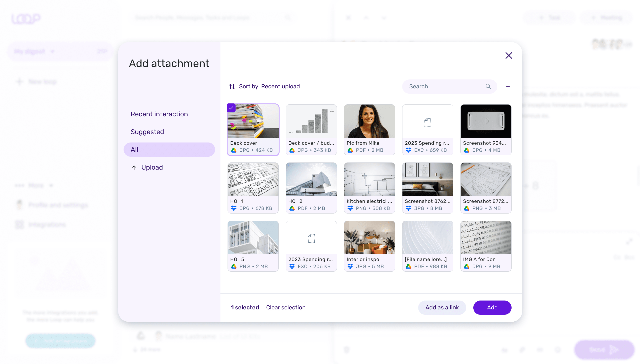
Task: Open Sort by Recent upload dropdown
Action: 269,87
